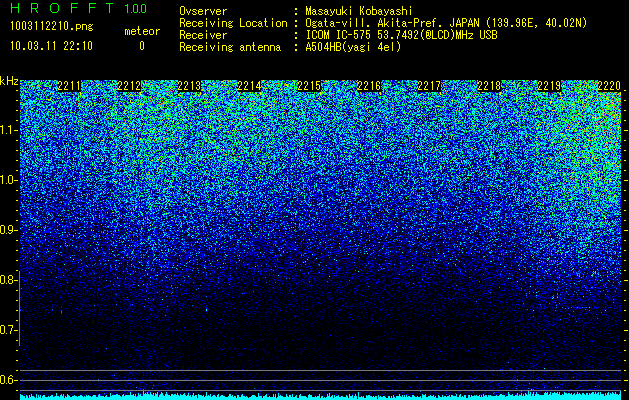
Task: Click the time marker 2218
Action: click(489, 86)
